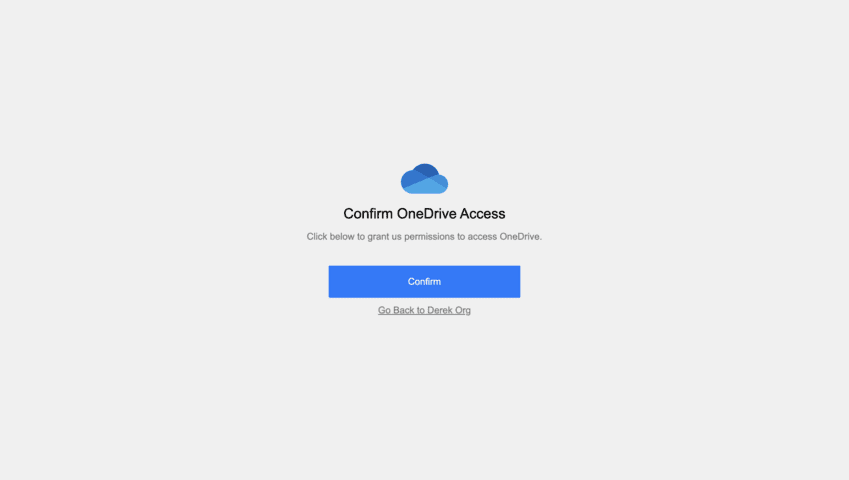Viewport: 849px width, 480px height.
Task: Approve access using the blue Confirm button
Action: pyautogui.click(x=424, y=281)
